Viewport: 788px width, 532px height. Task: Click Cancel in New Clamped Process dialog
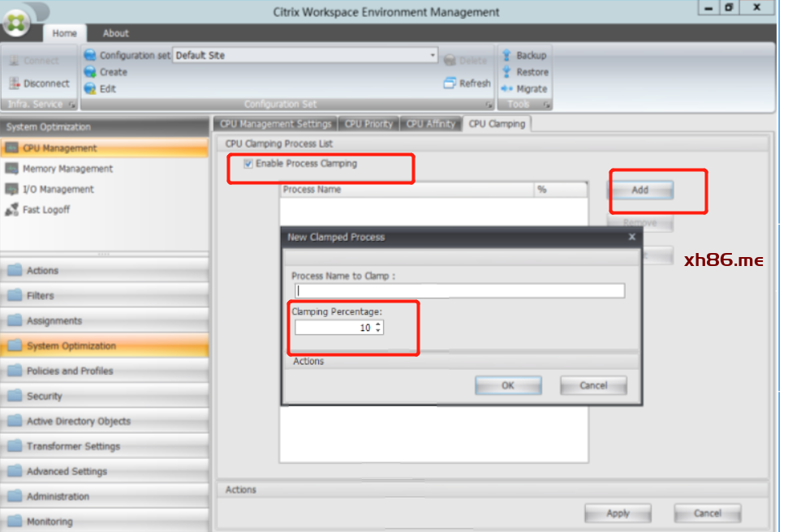[x=593, y=385]
